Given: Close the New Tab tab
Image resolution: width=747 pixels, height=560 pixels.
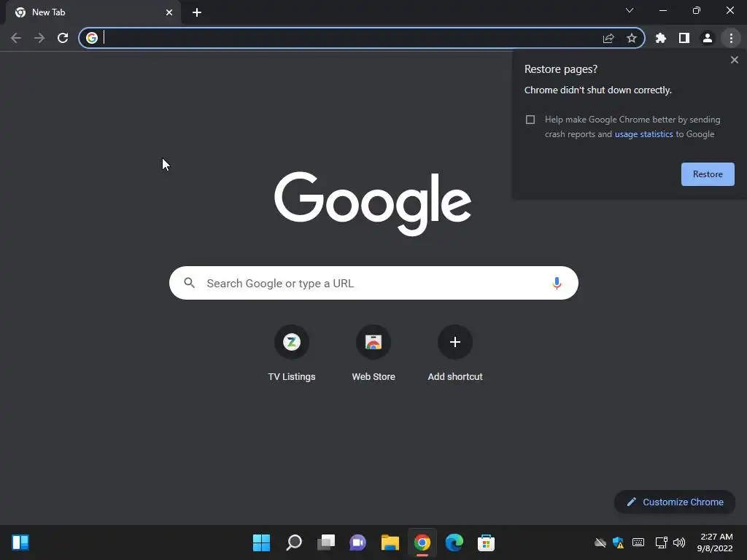Looking at the screenshot, I should tap(169, 12).
